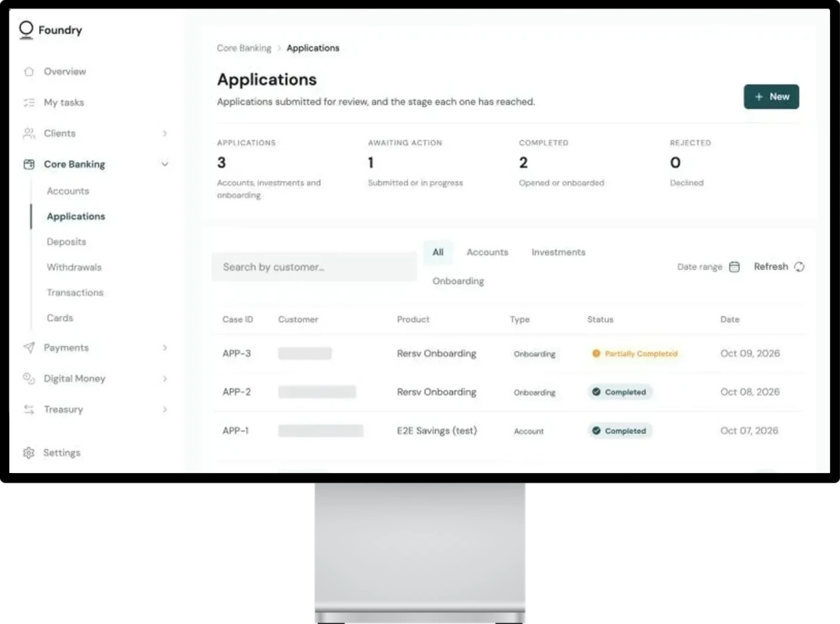Click the Payments paper-plane icon
840x624 pixels.
pyautogui.click(x=29, y=347)
